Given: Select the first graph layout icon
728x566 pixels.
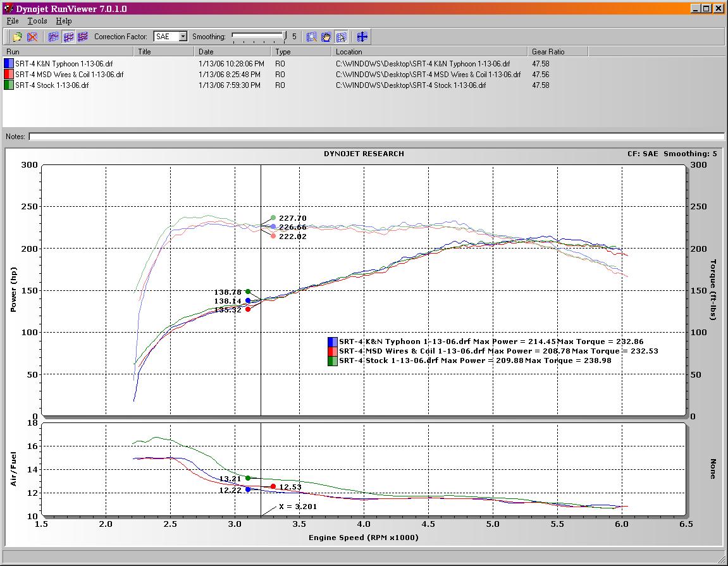Looking at the screenshot, I should tap(53, 37).
